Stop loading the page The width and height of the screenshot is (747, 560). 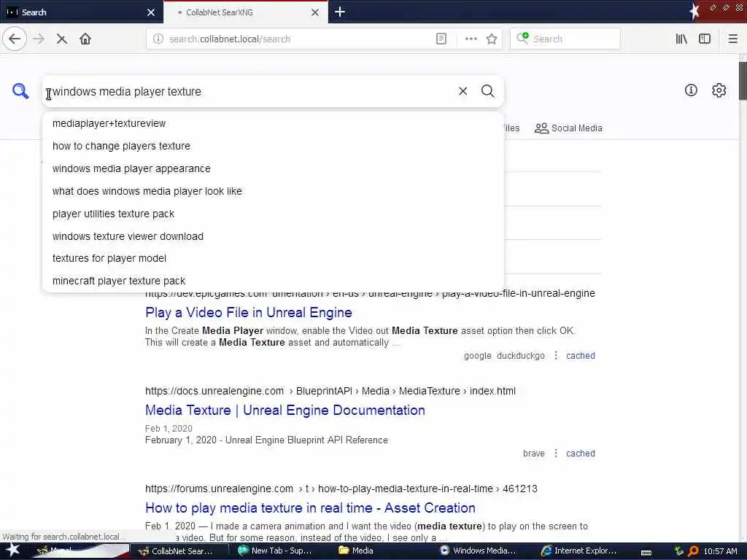pos(62,39)
